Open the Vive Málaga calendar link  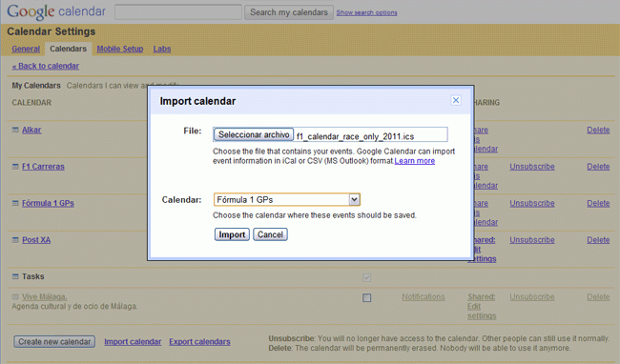[x=45, y=297]
